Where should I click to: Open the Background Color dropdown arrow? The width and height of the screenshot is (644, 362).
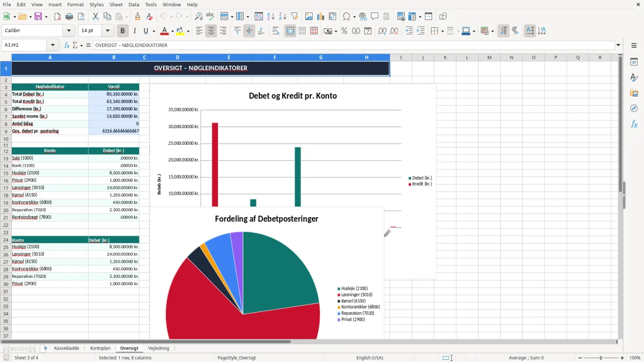(x=188, y=31)
